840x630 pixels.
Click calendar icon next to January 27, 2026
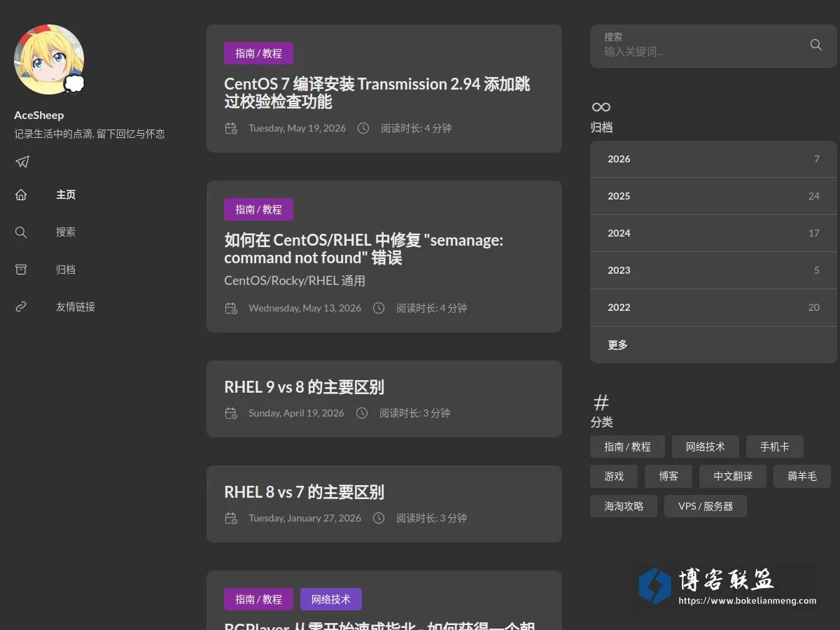click(x=231, y=518)
